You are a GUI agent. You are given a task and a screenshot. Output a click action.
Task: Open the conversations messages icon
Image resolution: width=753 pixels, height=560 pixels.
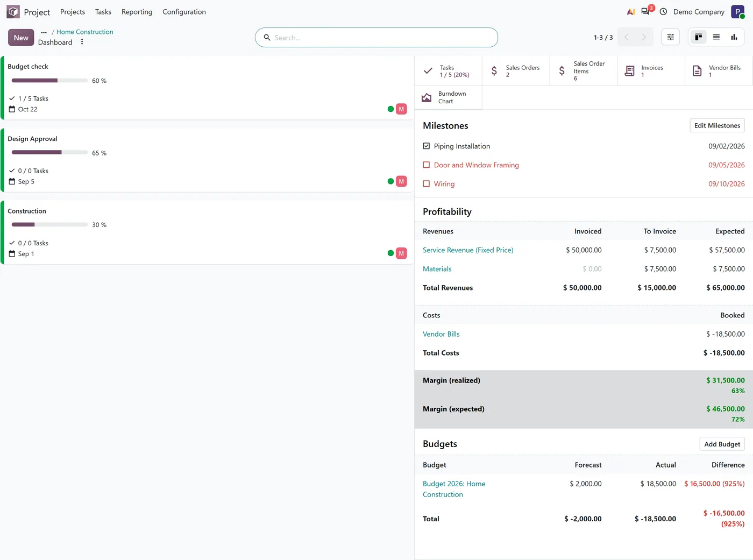tap(646, 11)
